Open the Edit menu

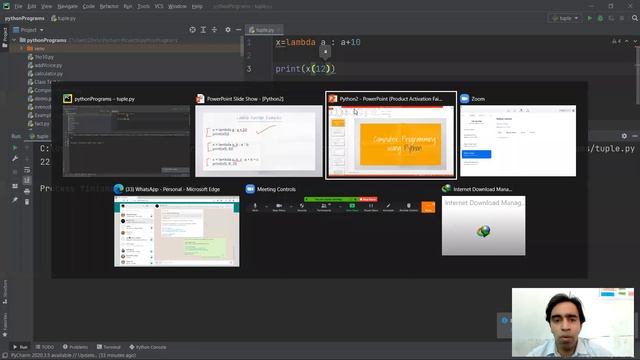(31, 6)
